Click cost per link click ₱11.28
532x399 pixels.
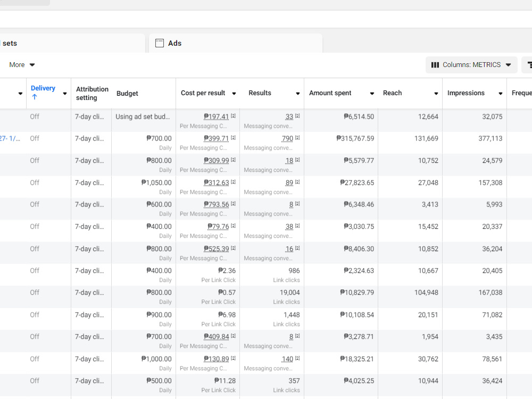coord(225,381)
